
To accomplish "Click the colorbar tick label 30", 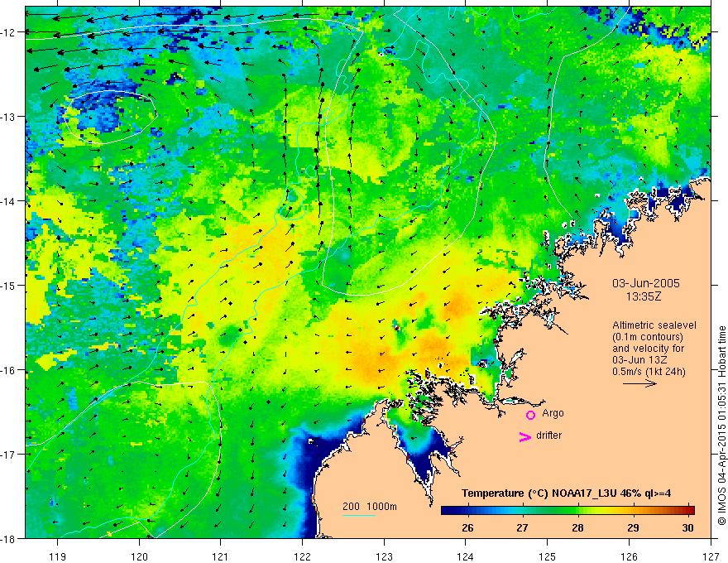I will pyautogui.click(x=688, y=528).
